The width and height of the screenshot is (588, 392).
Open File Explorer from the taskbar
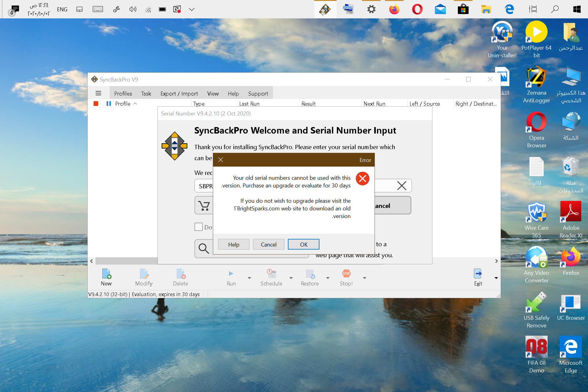pyautogui.click(x=486, y=9)
